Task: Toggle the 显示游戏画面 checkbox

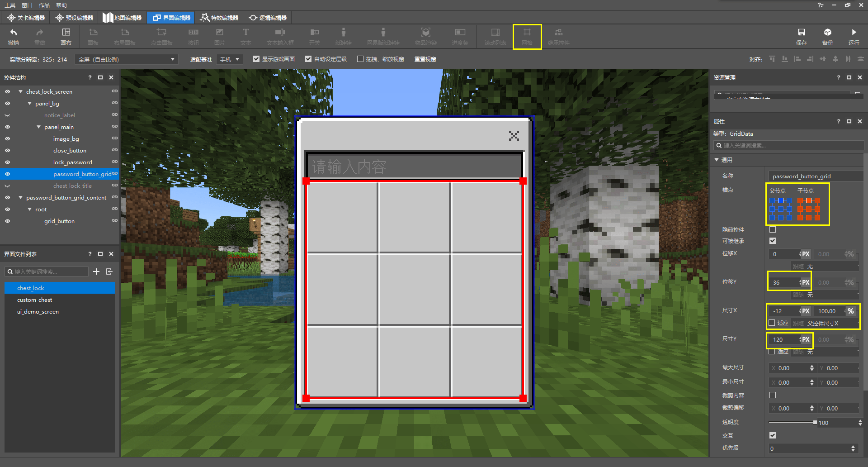Action: (x=256, y=59)
